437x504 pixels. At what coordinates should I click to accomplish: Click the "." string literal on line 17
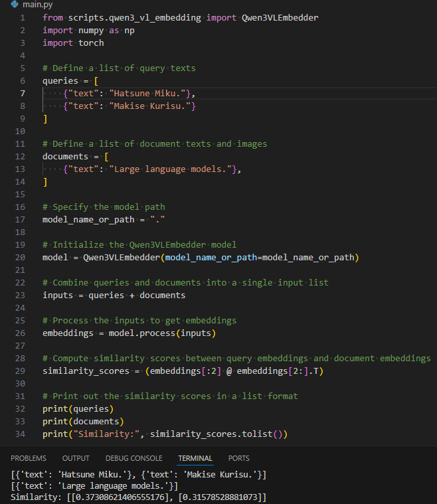coord(157,220)
